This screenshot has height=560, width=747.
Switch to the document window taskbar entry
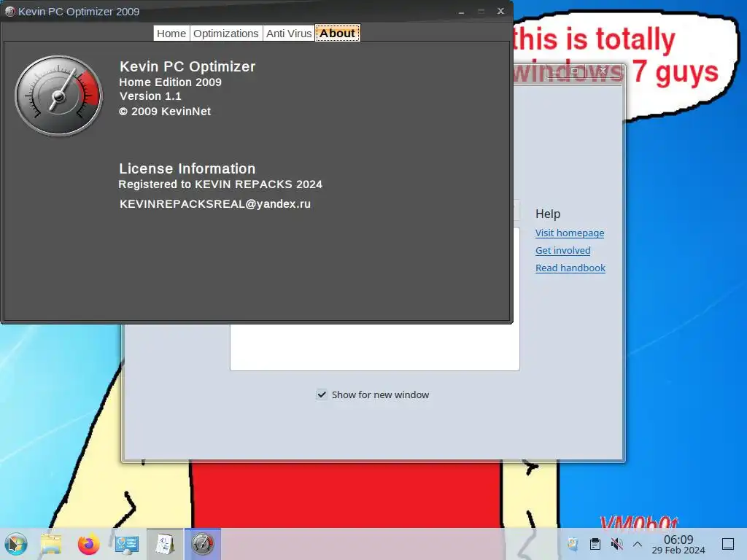(x=165, y=544)
